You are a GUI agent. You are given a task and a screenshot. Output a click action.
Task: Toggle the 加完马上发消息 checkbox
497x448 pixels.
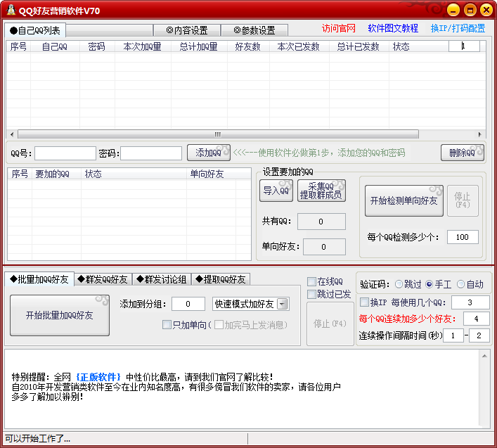pyautogui.click(x=219, y=325)
